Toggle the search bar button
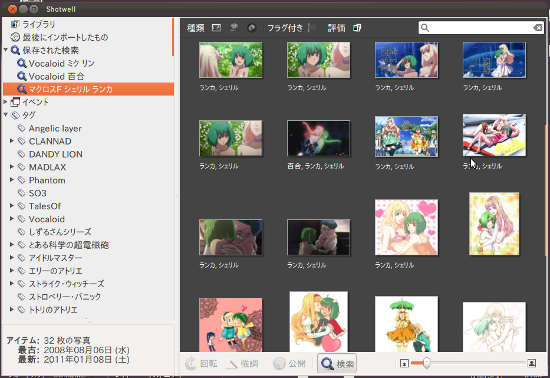 click(337, 364)
